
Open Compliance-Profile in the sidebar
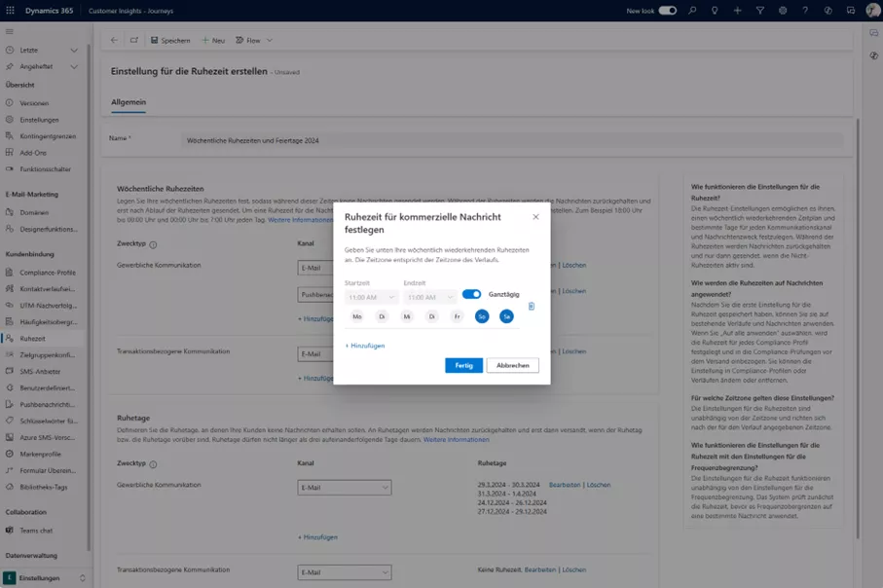47,273
